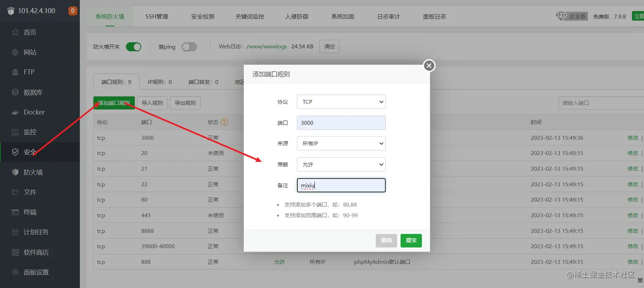This screenshot has height=288, width=644.
Task: Open the 协议 TCP dropdown
Action: pyautogui.click(x=341, y=102)
